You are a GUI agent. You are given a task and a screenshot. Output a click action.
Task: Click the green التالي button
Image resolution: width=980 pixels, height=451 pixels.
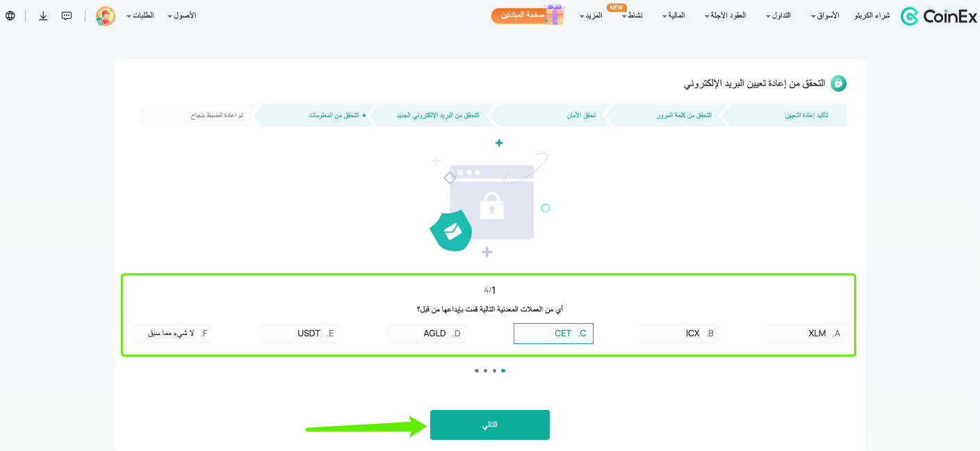[490, 425]
